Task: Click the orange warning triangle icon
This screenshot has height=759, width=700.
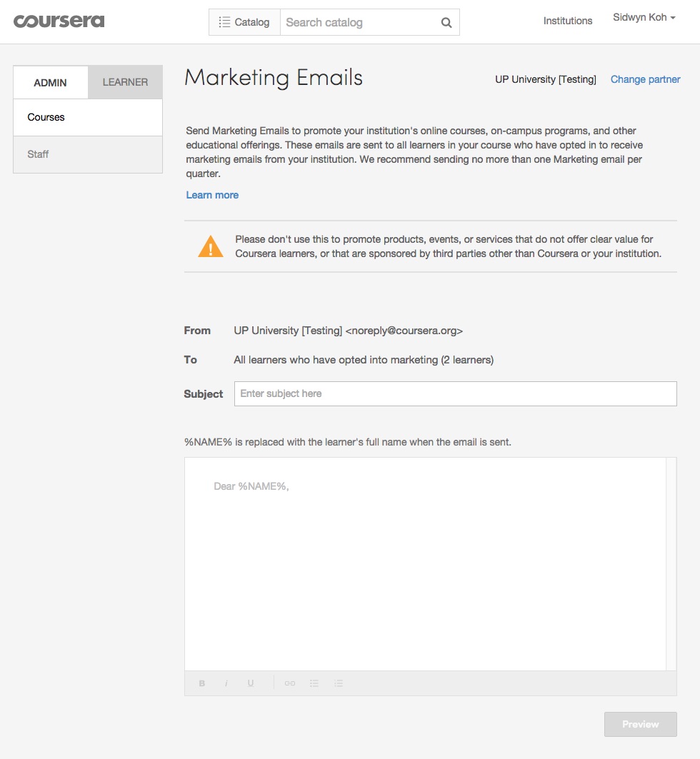Action: coord(211,246)
